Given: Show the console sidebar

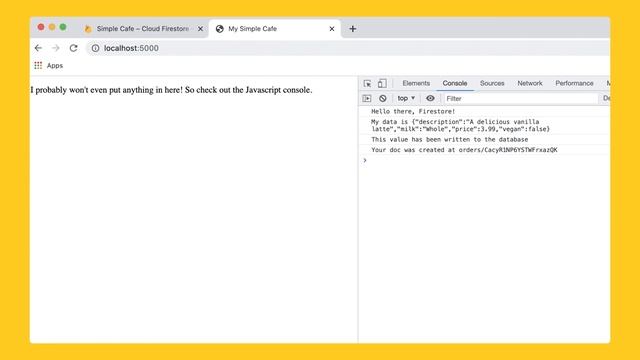Looking at the screenshot, I should [367, 98].
